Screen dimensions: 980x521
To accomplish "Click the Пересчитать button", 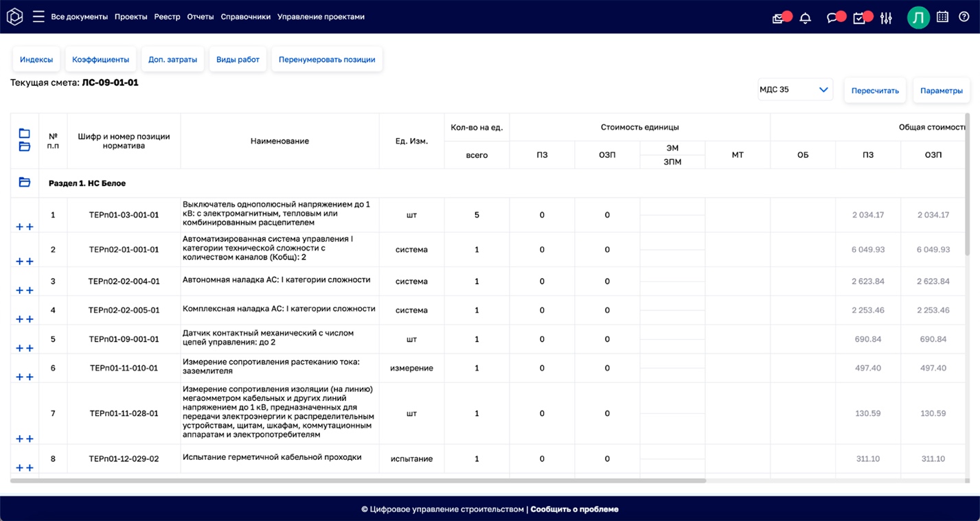I will pos(875,91).
